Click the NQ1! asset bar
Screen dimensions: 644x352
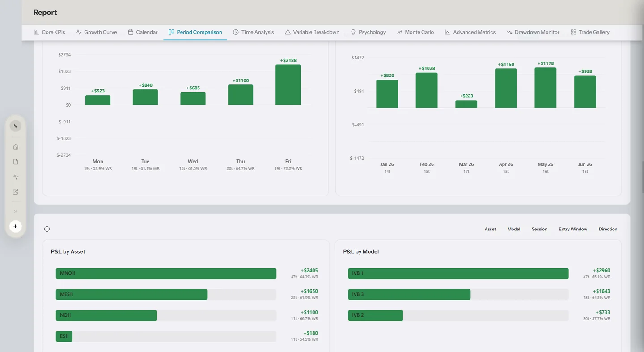(x=106, y=315)
